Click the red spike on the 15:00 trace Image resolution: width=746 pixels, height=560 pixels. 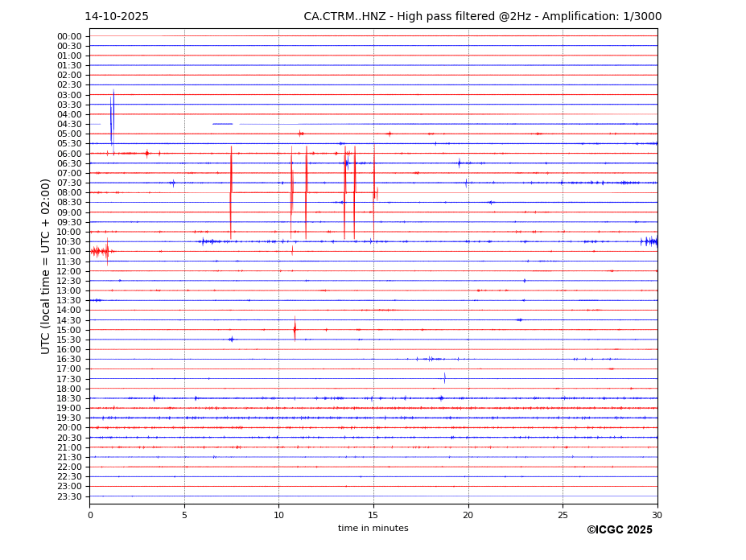pyautogui.click(x=295, y=329)
